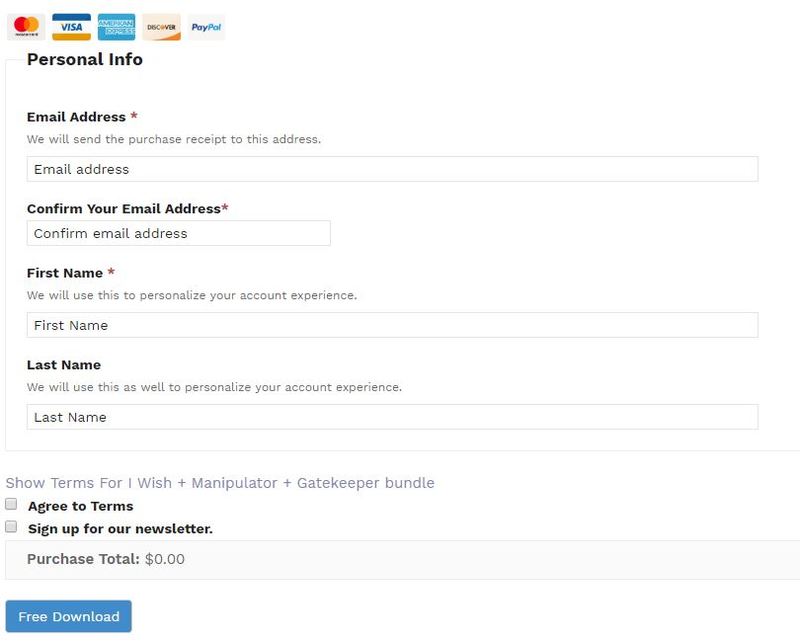The height and width of the screenshot is (642, 800).
Task: Click the Mastercard payment icon
Action: click(27, 26)
